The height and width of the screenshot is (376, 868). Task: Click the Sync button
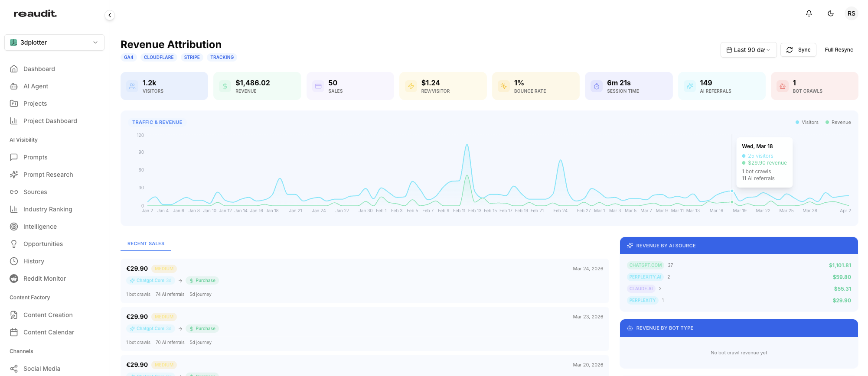[798, 50]
